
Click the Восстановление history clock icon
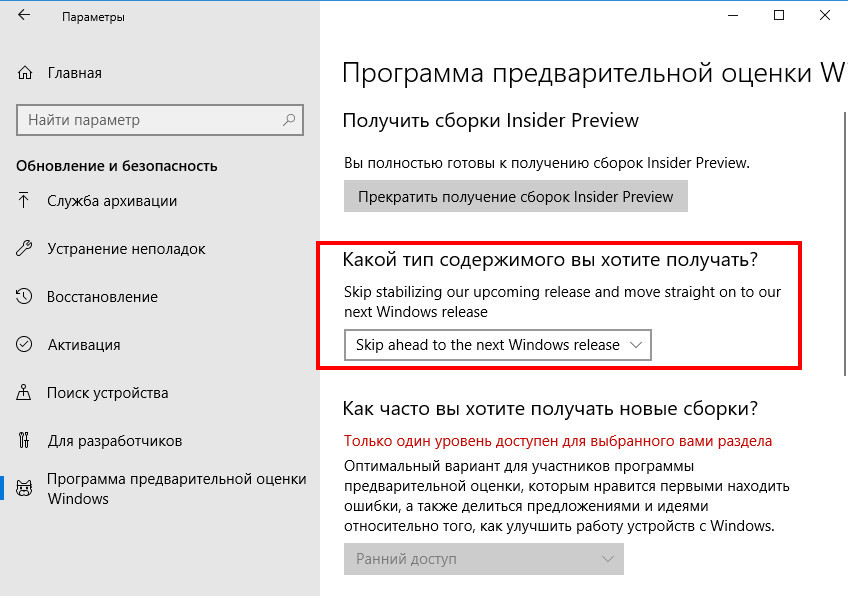pyautogui.click(x=24, y=296)
